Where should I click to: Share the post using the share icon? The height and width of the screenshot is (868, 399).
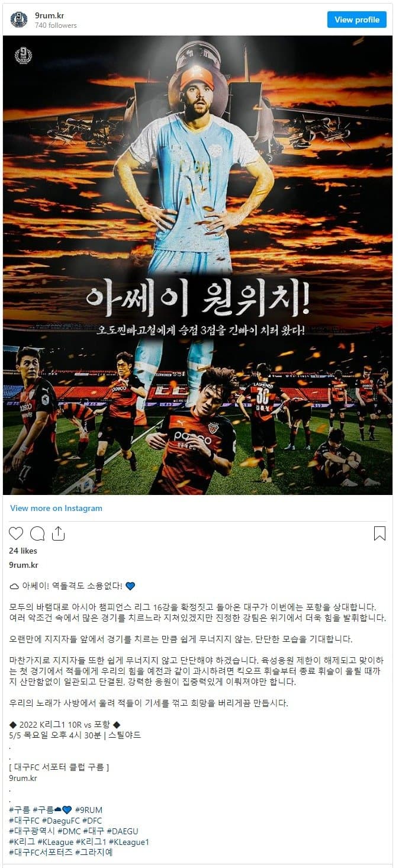58,533
